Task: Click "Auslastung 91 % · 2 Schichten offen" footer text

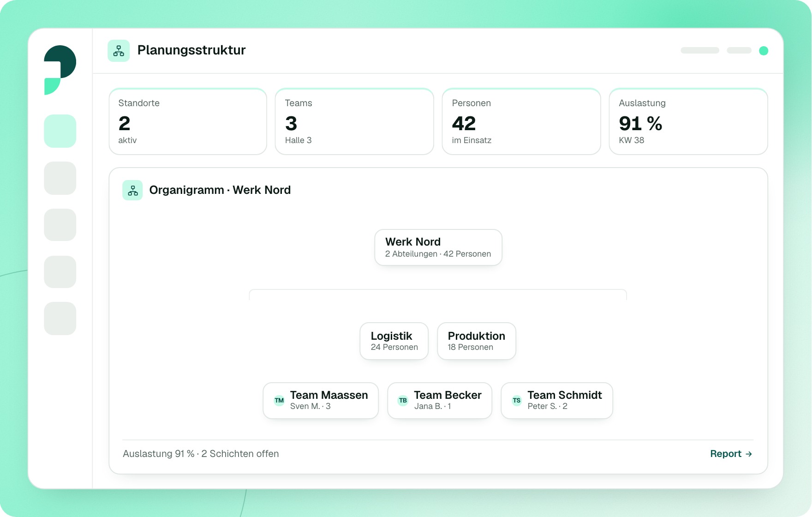Action: click(201, 454)
